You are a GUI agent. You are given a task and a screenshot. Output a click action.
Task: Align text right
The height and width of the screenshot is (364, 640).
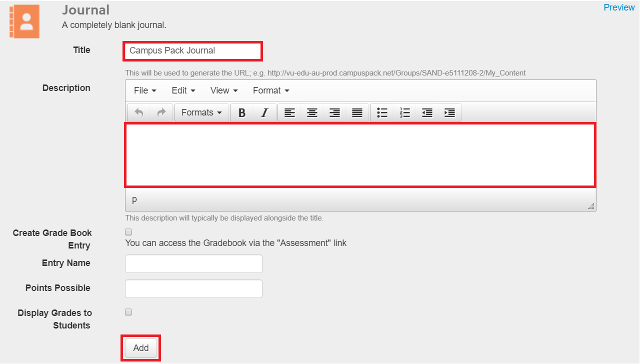click(x=334, y=112)
